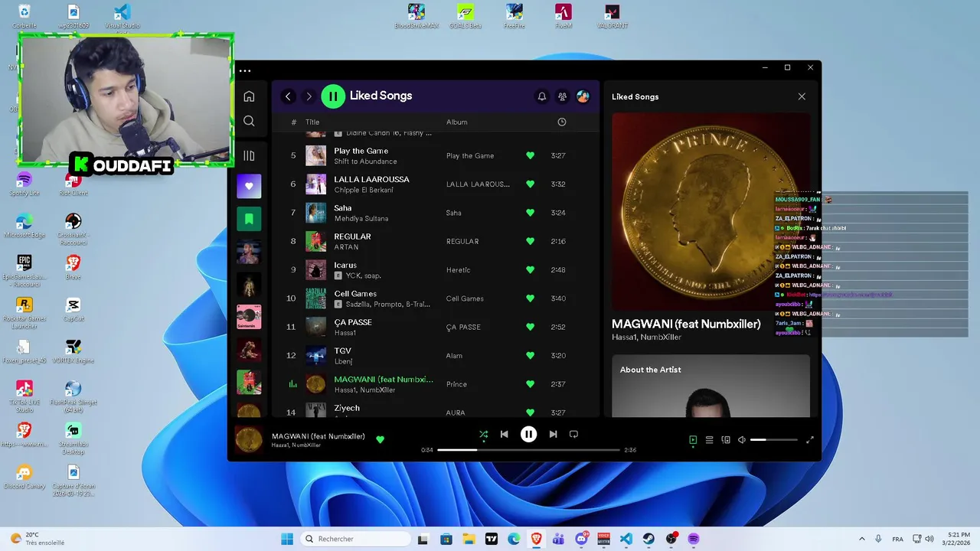The image size is (980, 551).
Task: Sort by the # column header
Action: tap(294, 122)
